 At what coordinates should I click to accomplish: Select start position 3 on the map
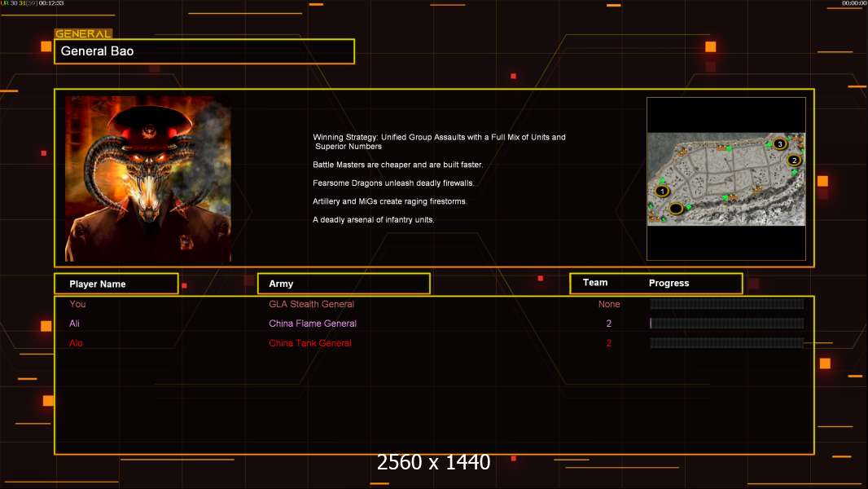tap(780, 144)
